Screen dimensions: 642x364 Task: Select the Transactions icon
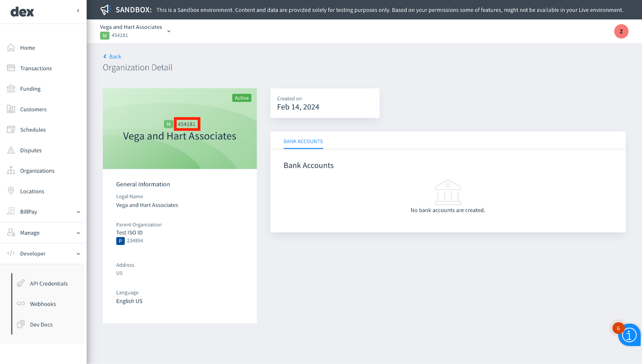tap(11, 68)
